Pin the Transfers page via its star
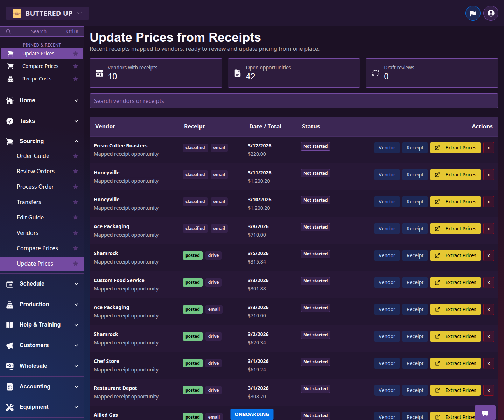Screen dimensions: 504x420 pyautogui.click(x=76, y=202)
